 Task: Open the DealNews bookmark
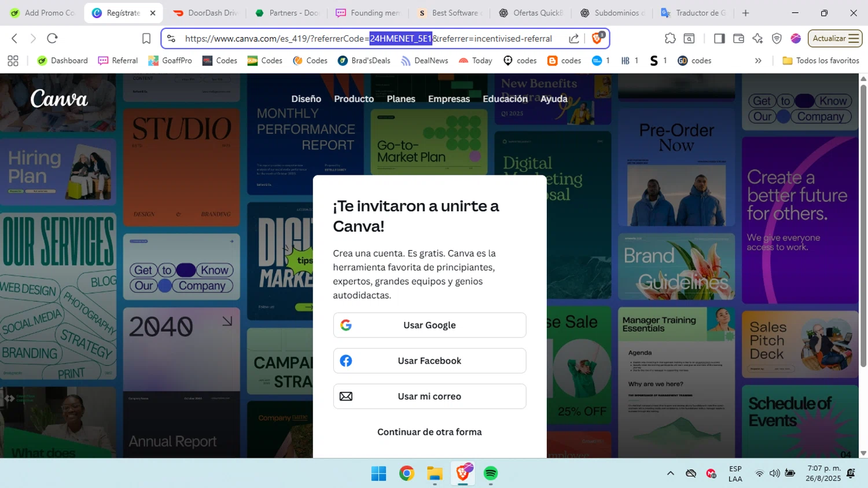point(424,60)
